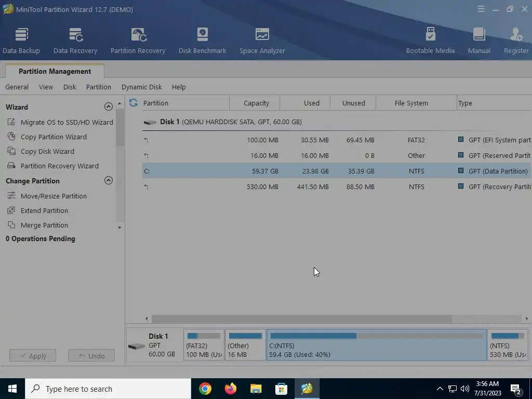This screenshot has height=399, width=532.
Task: Select the FAT32 100 MB block in disk map
Action: click(x=204, y=345)
